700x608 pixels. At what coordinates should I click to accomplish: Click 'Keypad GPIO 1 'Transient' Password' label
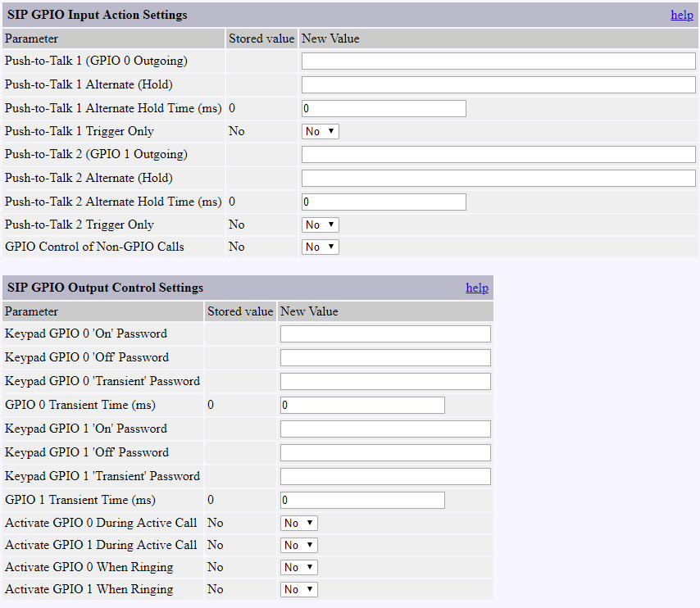pos(102,476)
